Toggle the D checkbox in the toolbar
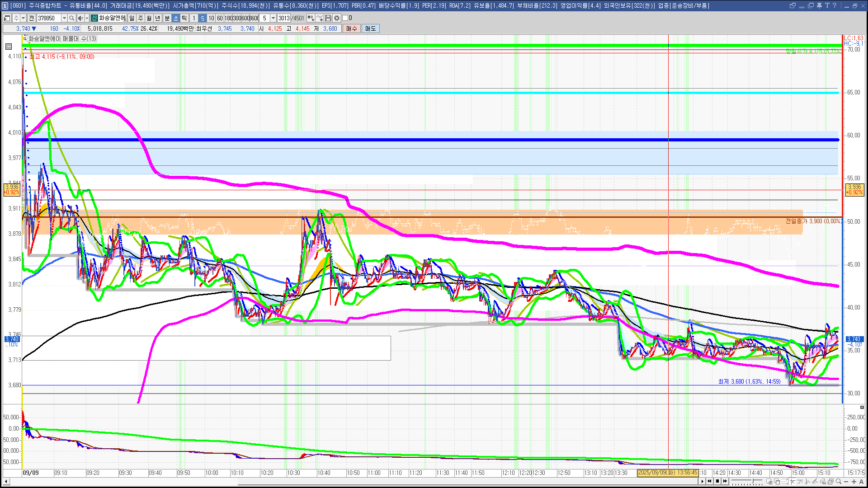 345,18
